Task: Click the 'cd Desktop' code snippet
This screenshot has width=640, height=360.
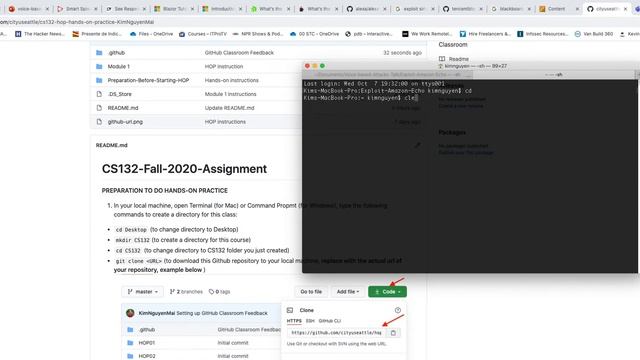Action: (131, 230)
